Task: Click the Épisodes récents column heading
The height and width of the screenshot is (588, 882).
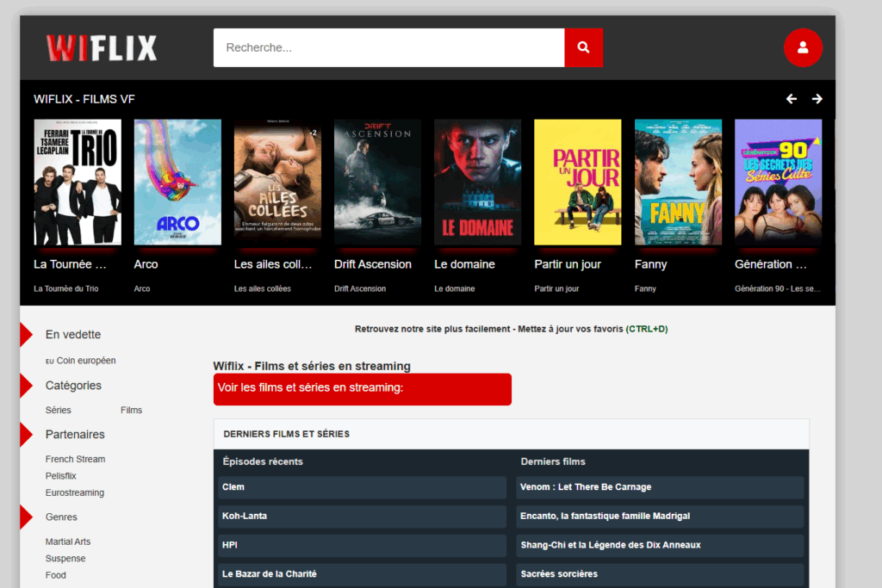Action: click(263, 461)
